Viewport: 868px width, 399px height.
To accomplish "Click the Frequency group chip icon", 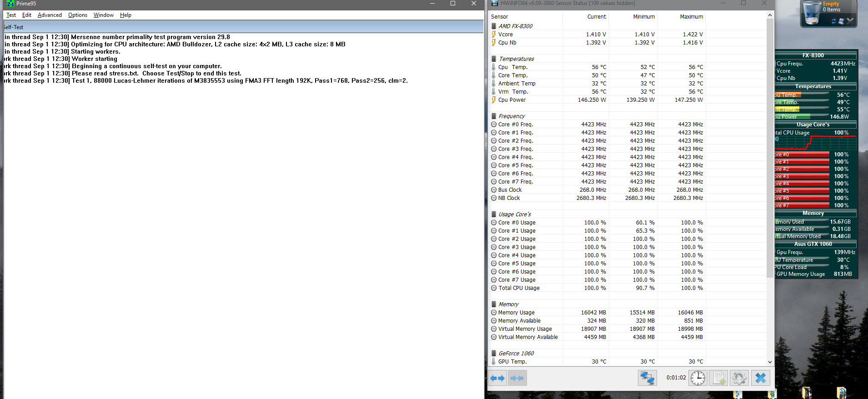I will (x=494, y=116).
